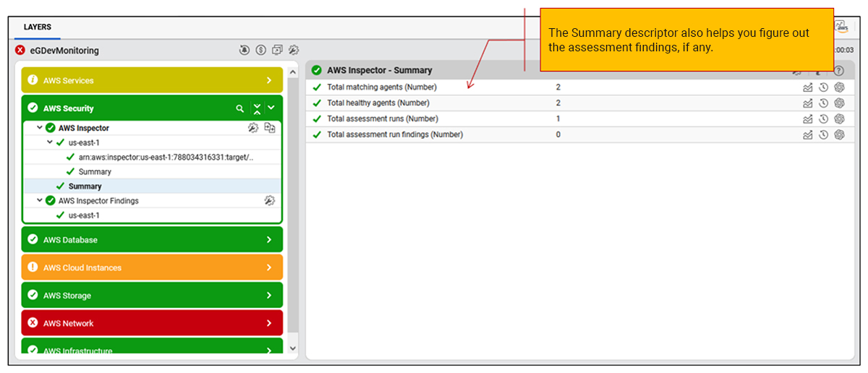Image resolution: width=868 pixels, height=373 pixels.
Task: Expand the AWS Services layer chevron
Action: [269, 80]
